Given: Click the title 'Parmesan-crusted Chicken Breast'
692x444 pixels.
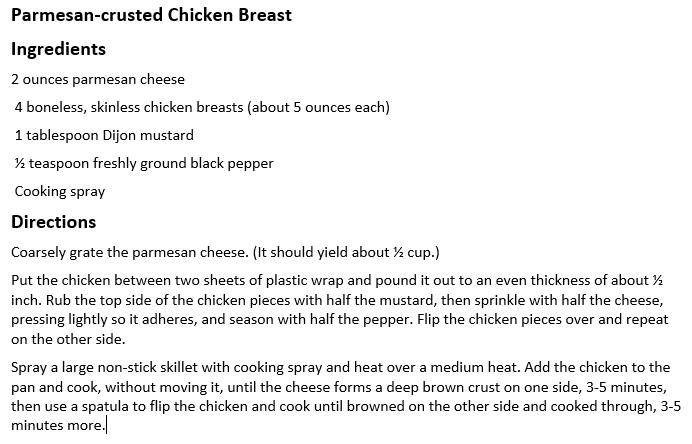Looking at the screenshot, I should [151, 15].
